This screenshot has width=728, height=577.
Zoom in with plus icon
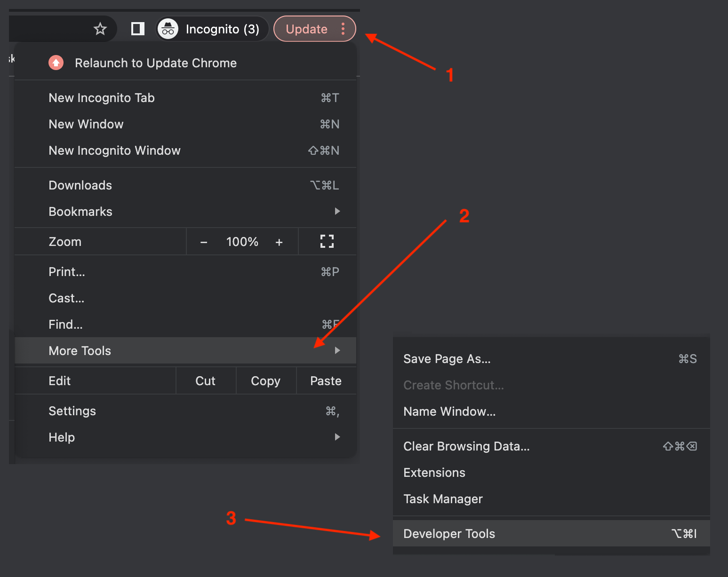pyautogui.click(x=279, y=242)
